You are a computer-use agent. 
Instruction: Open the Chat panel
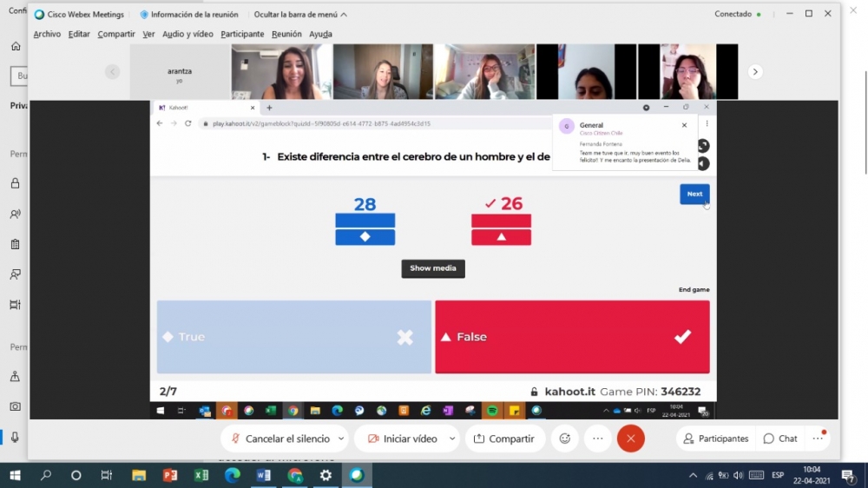780,439
